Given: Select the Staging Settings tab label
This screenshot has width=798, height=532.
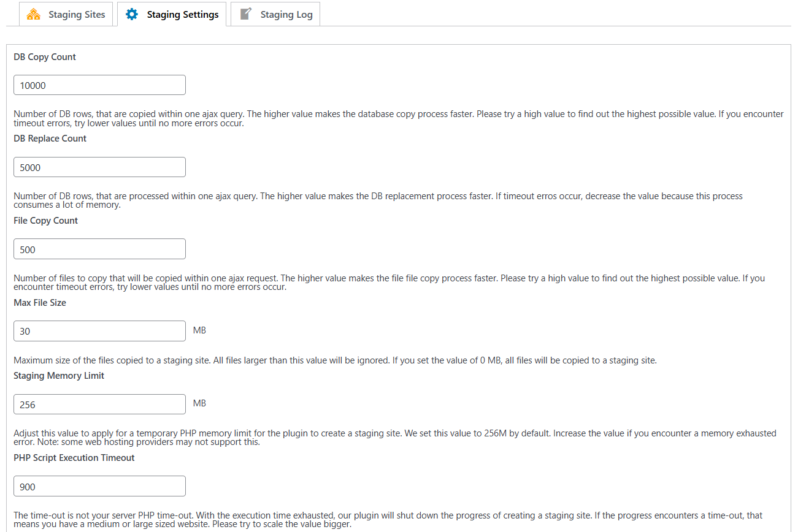Looking at the screenshot, I should click(x=182, y=15).
